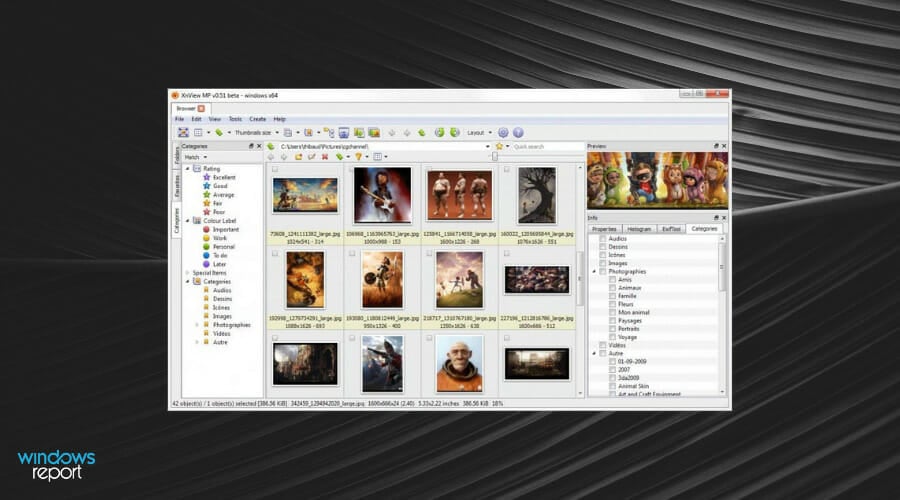Click the new folder icon below address bar
This screenshot has height=500, width=900.
[x=298, y=157]
